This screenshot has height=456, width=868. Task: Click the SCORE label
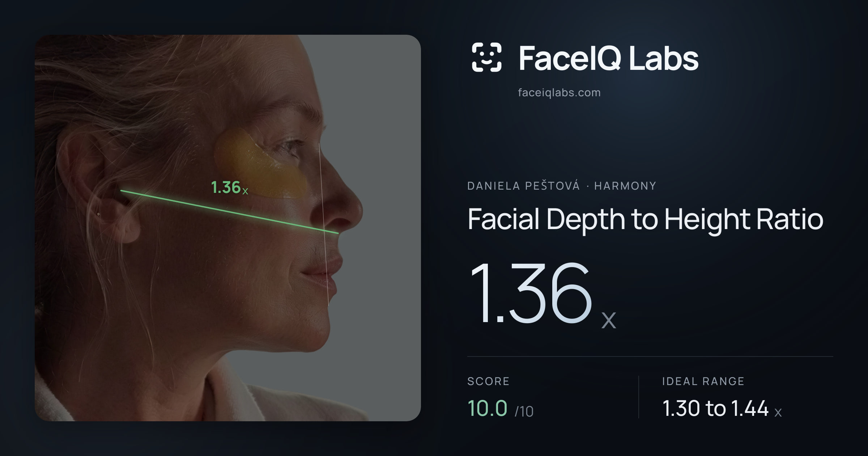coord(488,381)
